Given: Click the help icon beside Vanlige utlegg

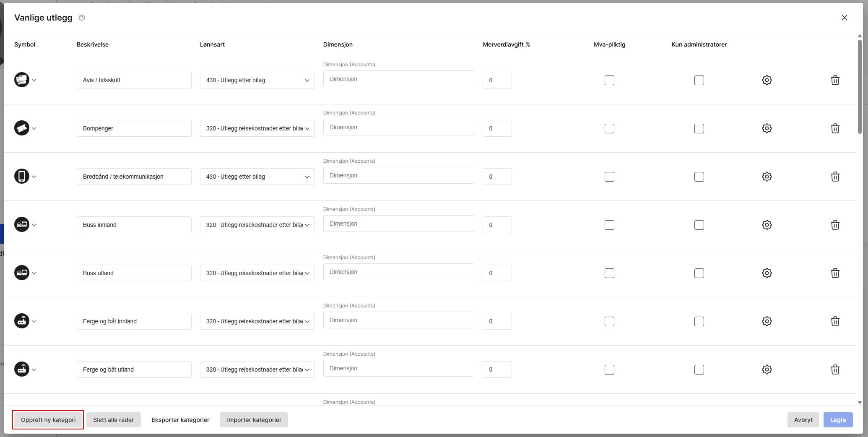Looking at the screenshot, I should [82, 18].
